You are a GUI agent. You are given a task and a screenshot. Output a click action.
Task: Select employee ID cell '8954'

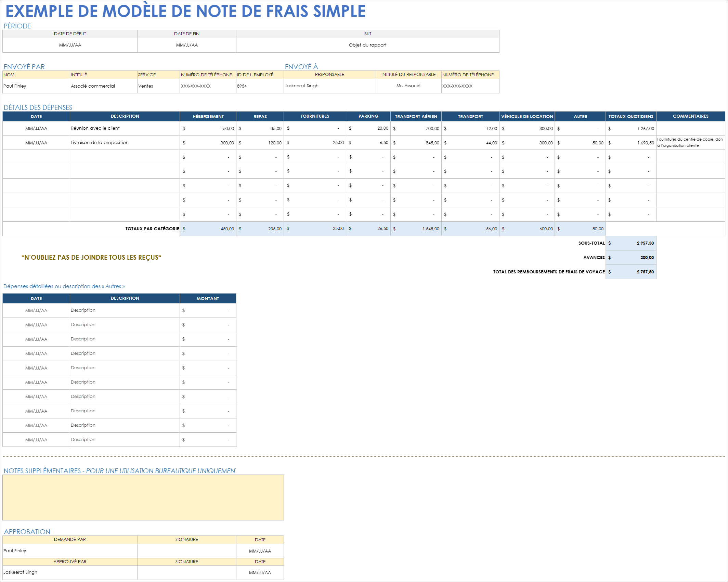point(260,86)
